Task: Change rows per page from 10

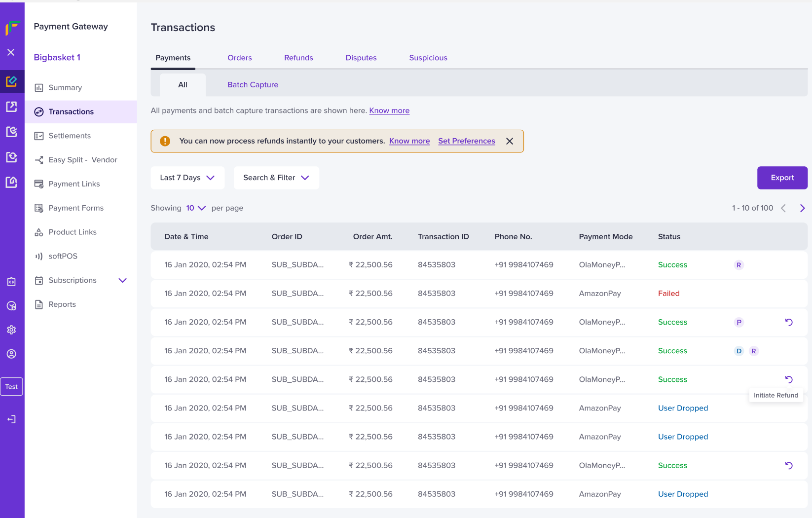Action: (x=196, y=208)
